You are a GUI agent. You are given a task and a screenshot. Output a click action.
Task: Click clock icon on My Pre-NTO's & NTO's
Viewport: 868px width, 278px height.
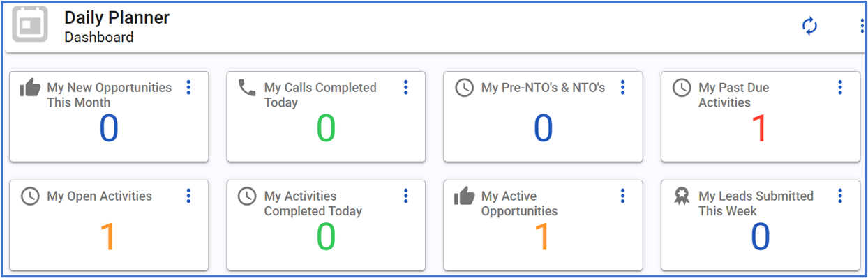coord(464,88)
